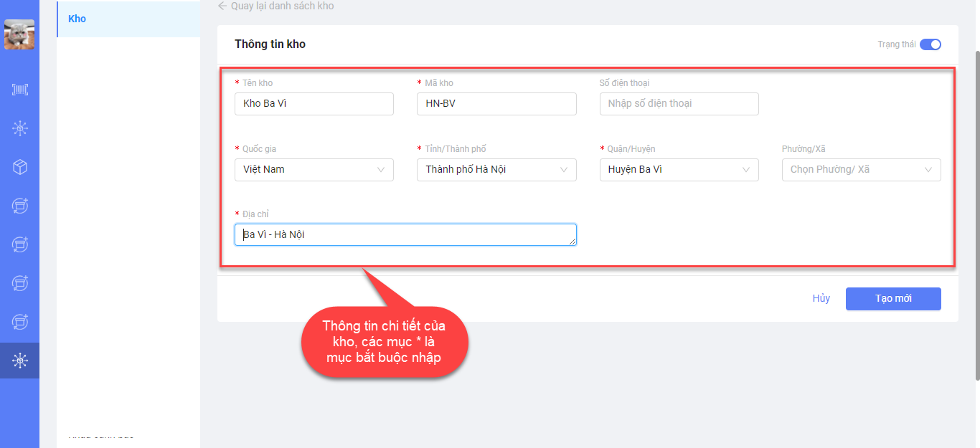Click the store-sync icon just above highlighted item

[x=20, y=322]
